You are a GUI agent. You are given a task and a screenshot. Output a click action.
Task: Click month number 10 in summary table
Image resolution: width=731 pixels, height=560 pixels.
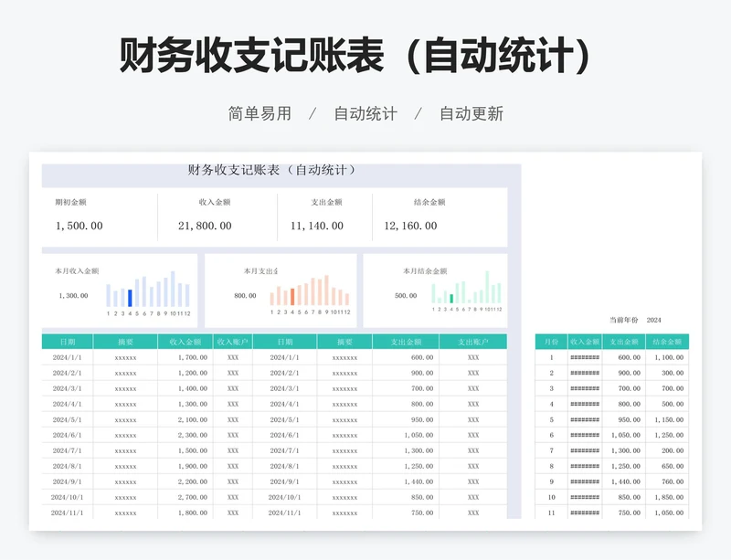click(551, 498)
